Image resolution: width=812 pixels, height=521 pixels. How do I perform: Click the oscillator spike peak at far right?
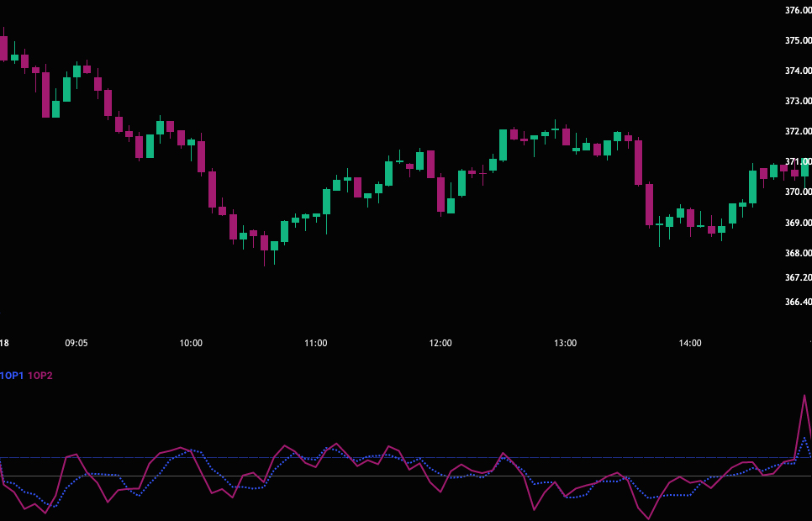[x=804, y=396]
